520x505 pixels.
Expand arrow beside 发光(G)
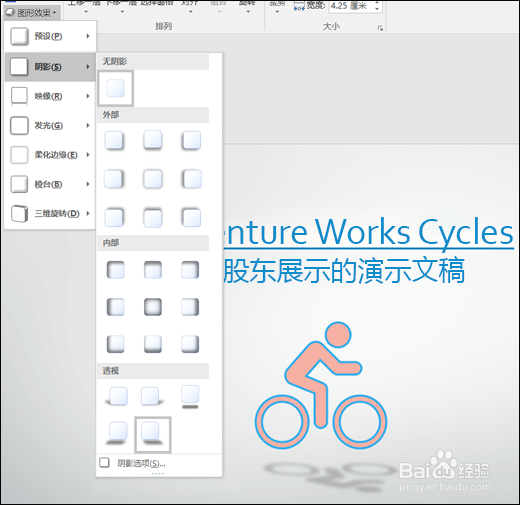point(88,125)
